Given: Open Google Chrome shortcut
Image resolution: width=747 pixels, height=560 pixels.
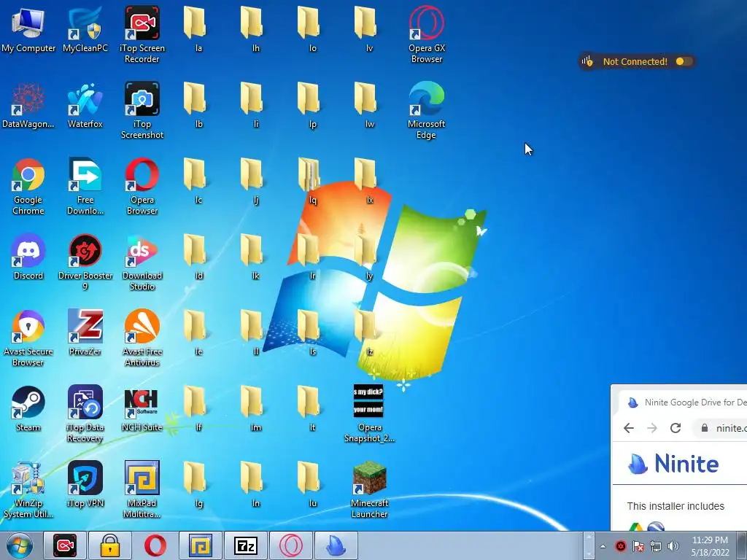Looking at the screenshot, I should point(28,186).
